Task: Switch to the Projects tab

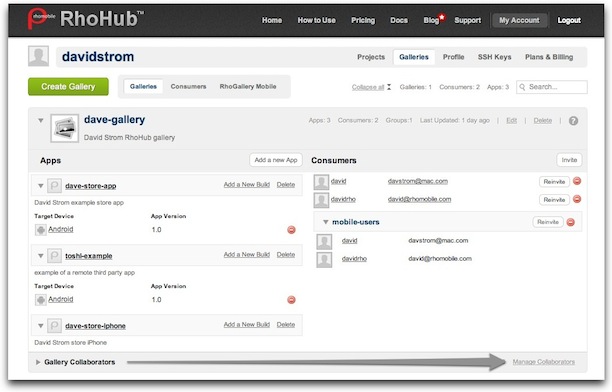Action: [371, 57]
